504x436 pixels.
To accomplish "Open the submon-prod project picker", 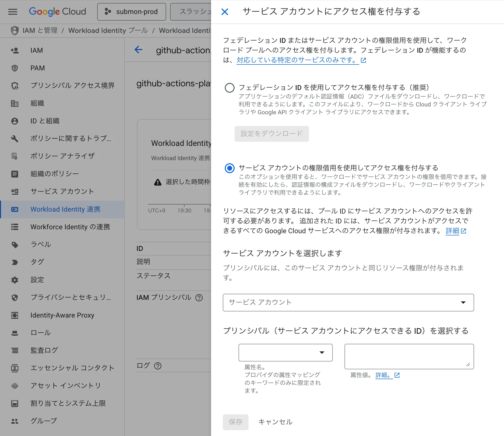I will pos(132,12).
